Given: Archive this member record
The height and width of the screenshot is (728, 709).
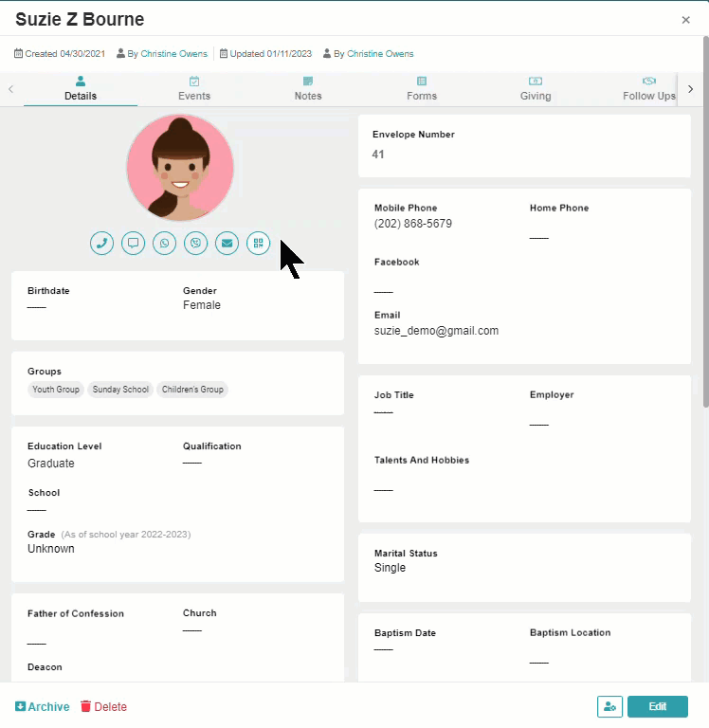Looking at the screenshot, I should tap(43, 706).
